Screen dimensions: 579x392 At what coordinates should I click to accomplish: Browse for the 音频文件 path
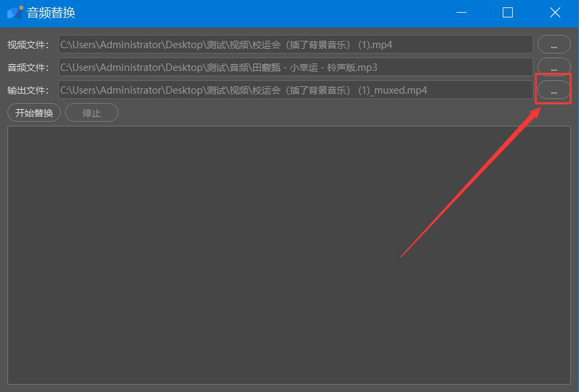(554, 67)
